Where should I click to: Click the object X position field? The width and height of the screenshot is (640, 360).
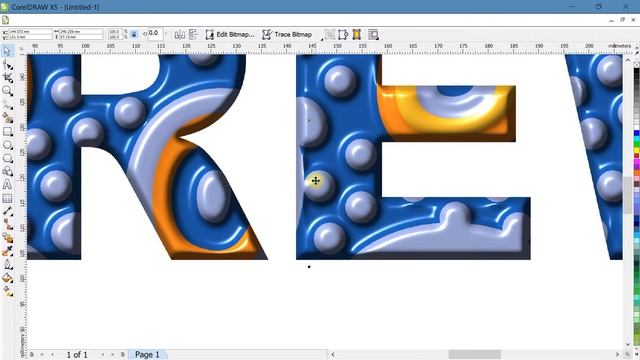coord(30,31)
